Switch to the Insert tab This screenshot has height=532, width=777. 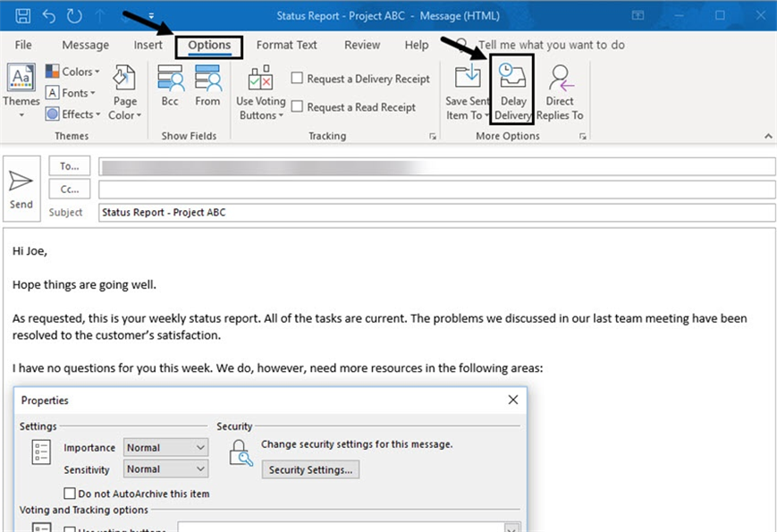coord(148,45)
